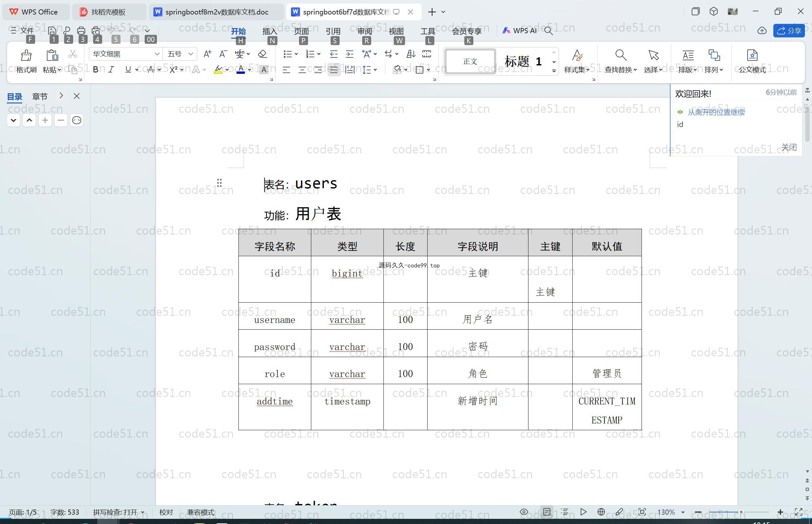Open the References (引用) tab
Image resolution: width=812 pixels, height=524 pixels.
pos(333,31)
